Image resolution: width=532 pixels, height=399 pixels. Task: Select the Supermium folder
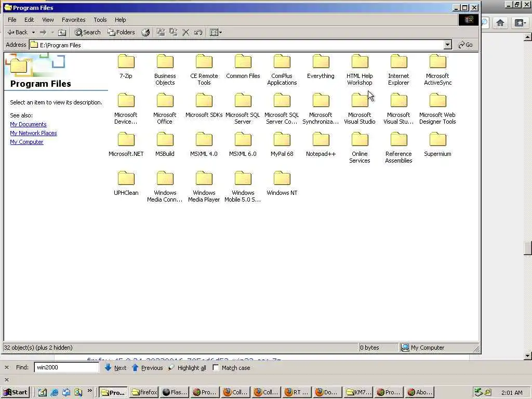tap(437, 144)
